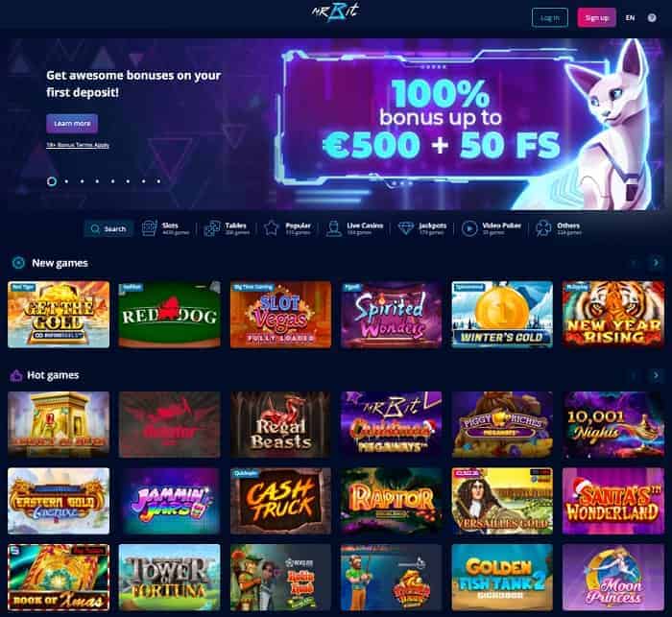This screenshot has height=617, width=672.
Task: Click the Log in button
Action: tap(550, 18)
